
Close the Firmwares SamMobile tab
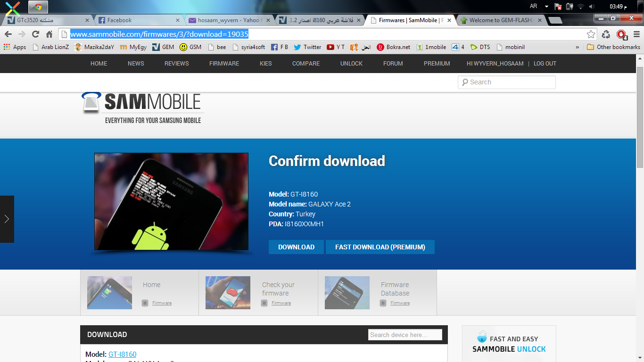coord(449,20)
